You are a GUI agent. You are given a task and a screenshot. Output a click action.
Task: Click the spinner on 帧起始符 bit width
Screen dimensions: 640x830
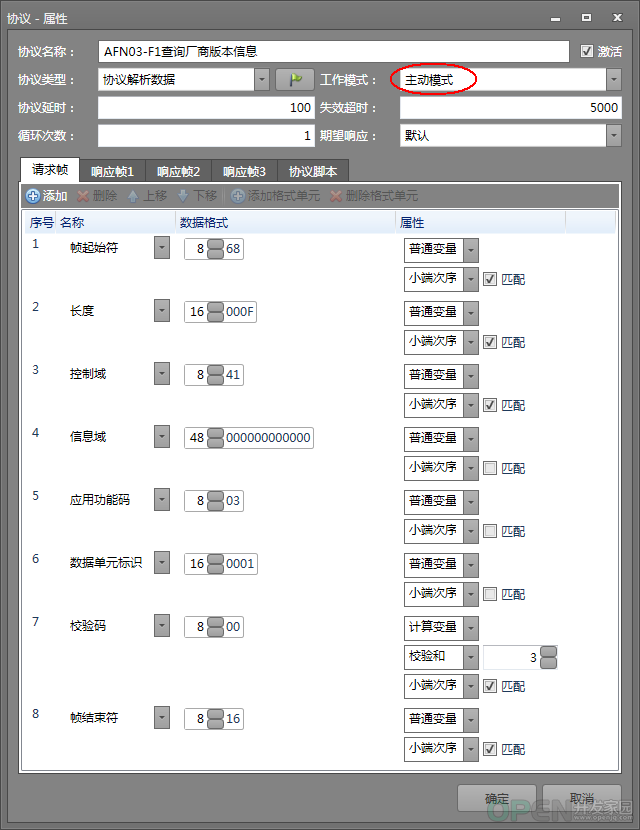[215, 249]
